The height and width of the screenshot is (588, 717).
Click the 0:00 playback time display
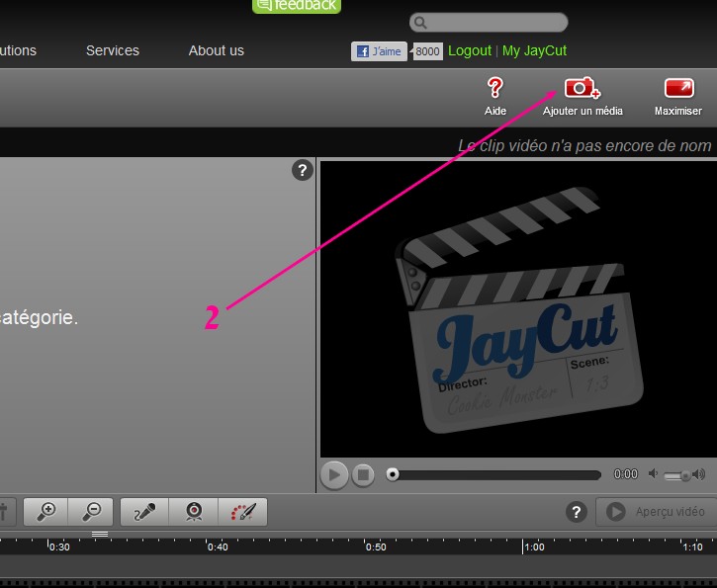click(626, 474)
